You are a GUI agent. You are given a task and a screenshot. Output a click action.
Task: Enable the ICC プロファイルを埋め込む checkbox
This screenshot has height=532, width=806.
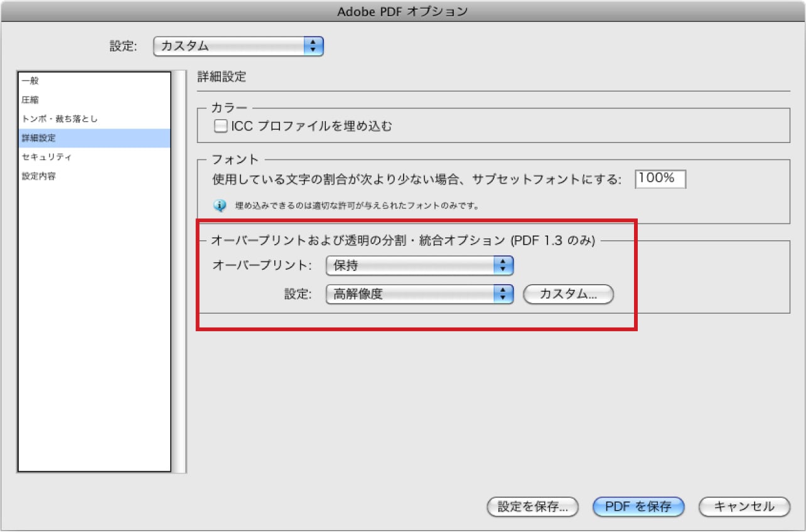click(x=220, y=125)
